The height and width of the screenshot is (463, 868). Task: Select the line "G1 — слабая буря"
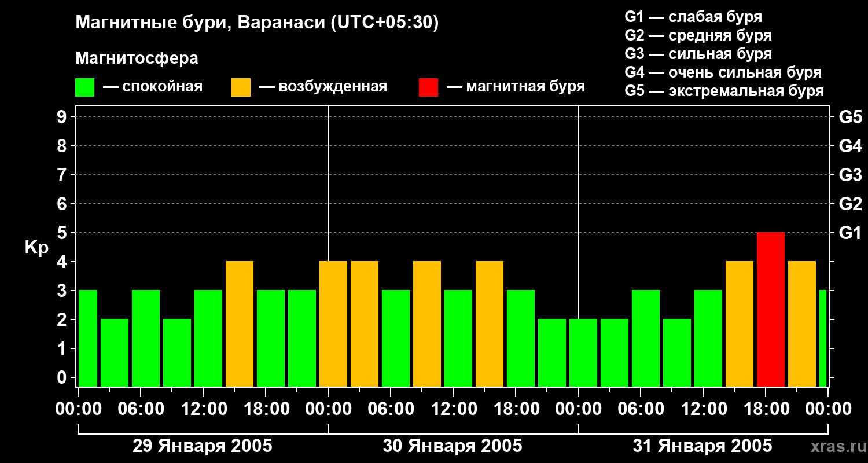[693, 17]
